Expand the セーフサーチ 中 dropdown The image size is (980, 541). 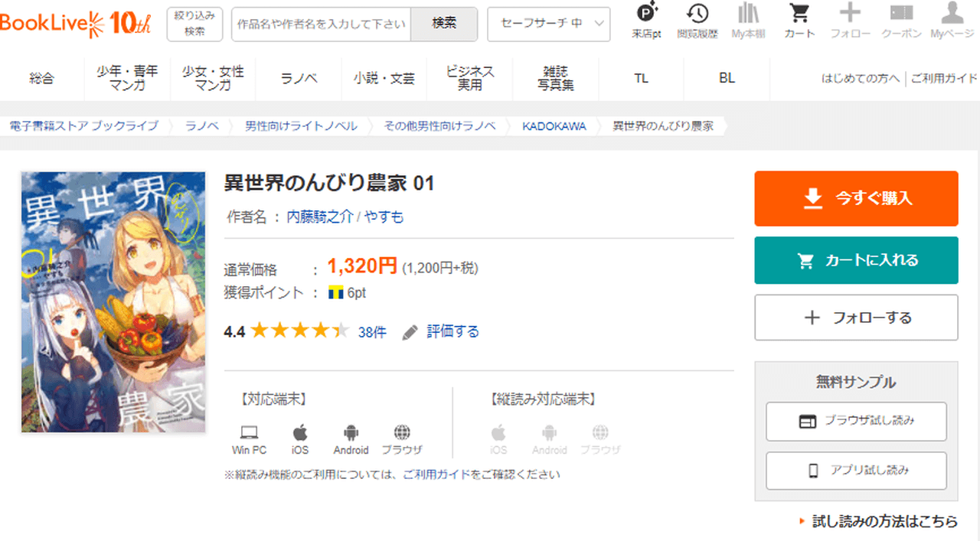click(548, 24)
